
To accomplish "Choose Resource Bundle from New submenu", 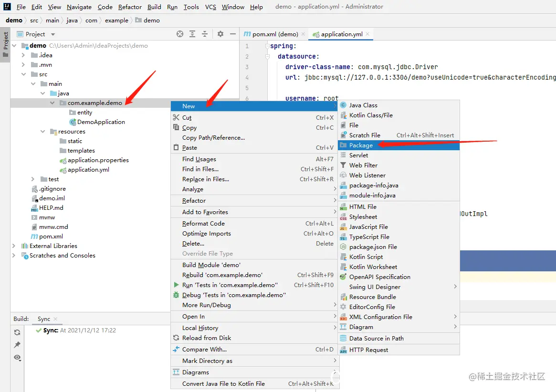I will [399, 297].
